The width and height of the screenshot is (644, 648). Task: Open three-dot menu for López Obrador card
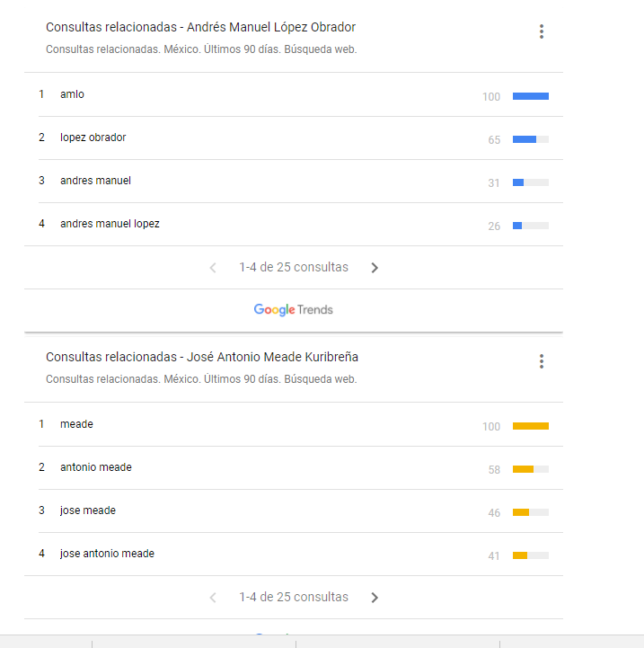pyautogui.click(x=542, y=31)
